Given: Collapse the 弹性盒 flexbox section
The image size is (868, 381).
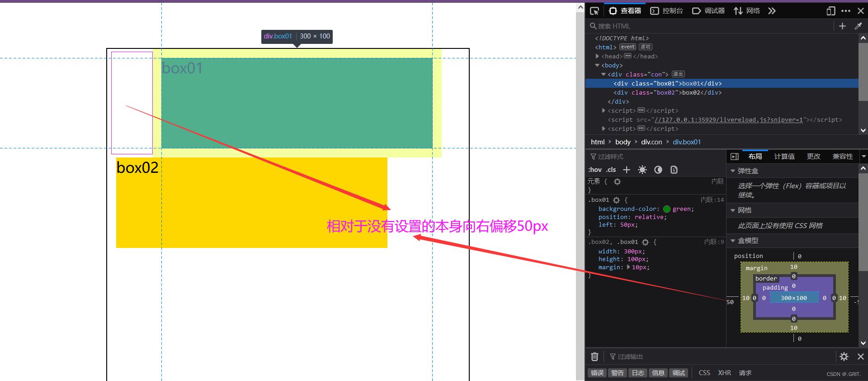Looking at the screenshot, I should [x=733, y=171].
